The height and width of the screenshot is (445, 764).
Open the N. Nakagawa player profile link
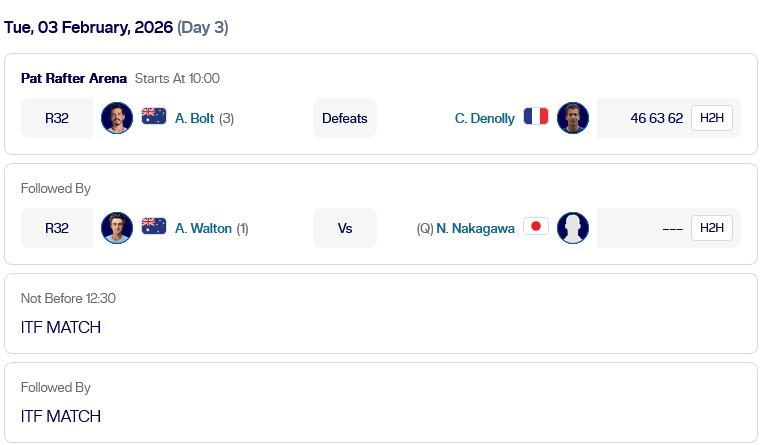(475, 228)
